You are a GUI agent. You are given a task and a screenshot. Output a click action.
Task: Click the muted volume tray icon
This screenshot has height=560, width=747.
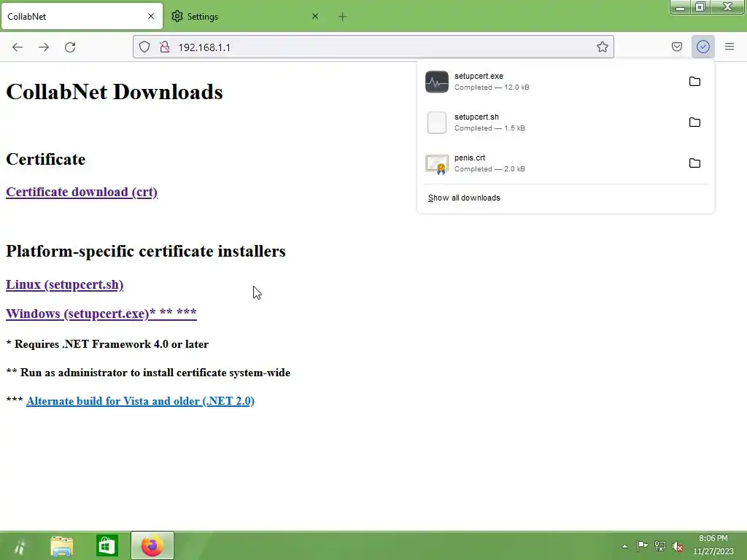[677, 546]
